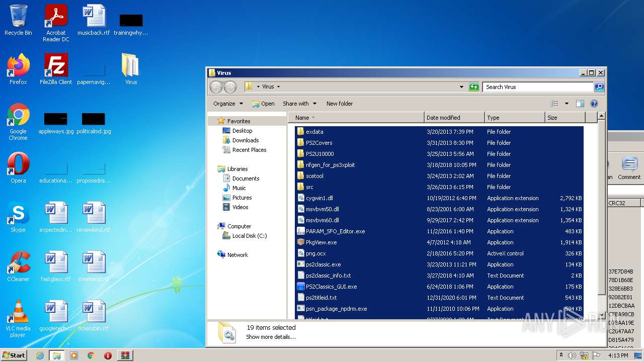This screenshot has width=644, height=362.
Task: Open address bar history dropdown
Action: coord(461,87)
